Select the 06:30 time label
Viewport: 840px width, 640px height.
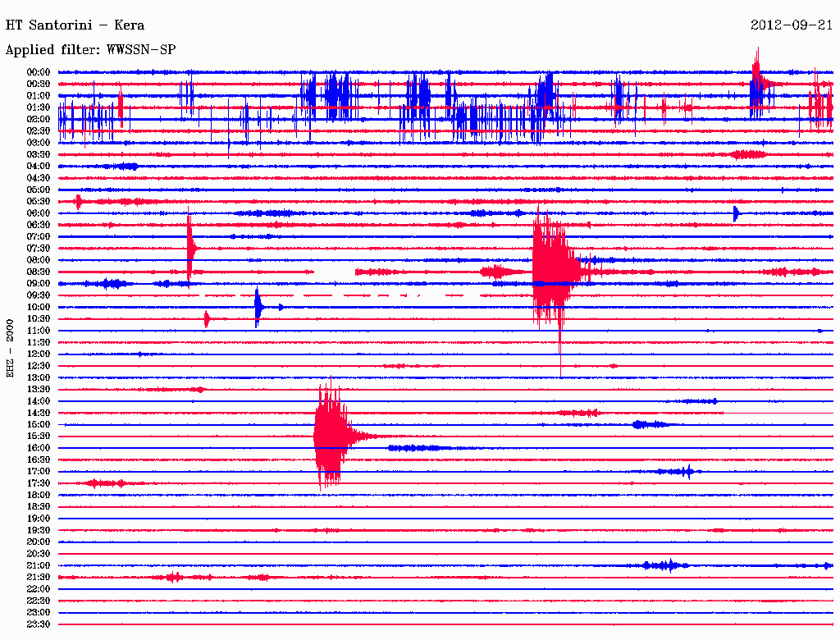(x=39, y=225)
